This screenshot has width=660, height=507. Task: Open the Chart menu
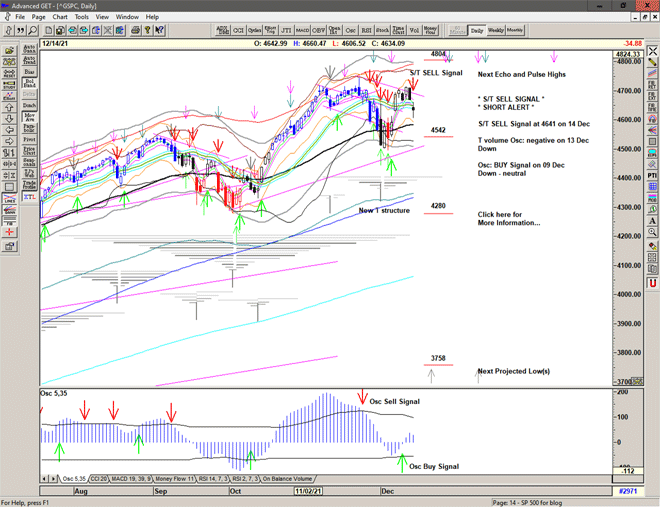[x=60, y=17]
